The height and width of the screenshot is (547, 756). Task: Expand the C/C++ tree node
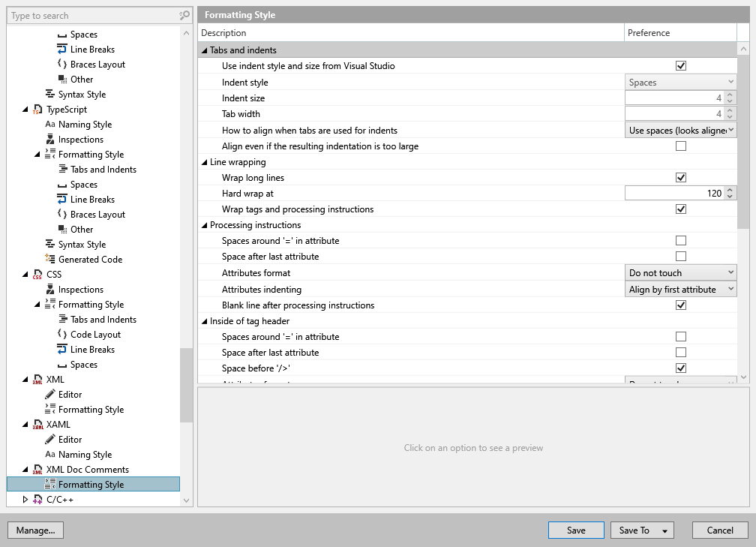click(x=24, y=499)
